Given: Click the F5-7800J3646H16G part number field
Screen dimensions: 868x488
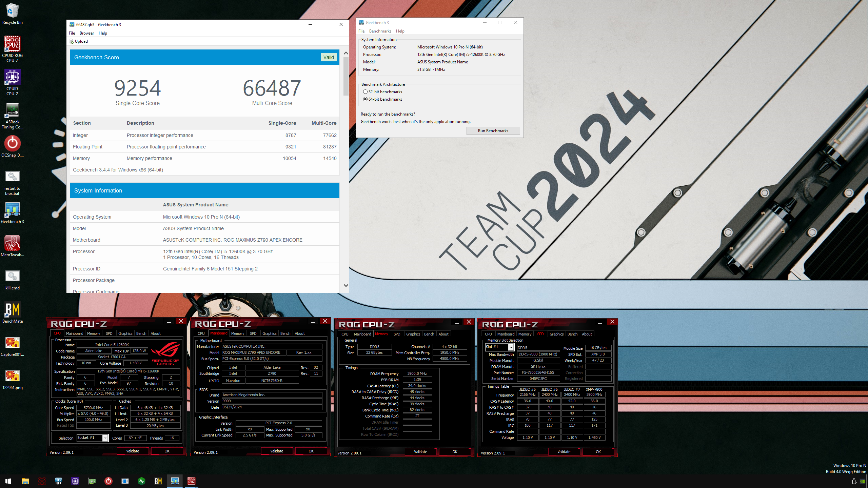Looking at the screenshot, I should click(x=538, y=373).
